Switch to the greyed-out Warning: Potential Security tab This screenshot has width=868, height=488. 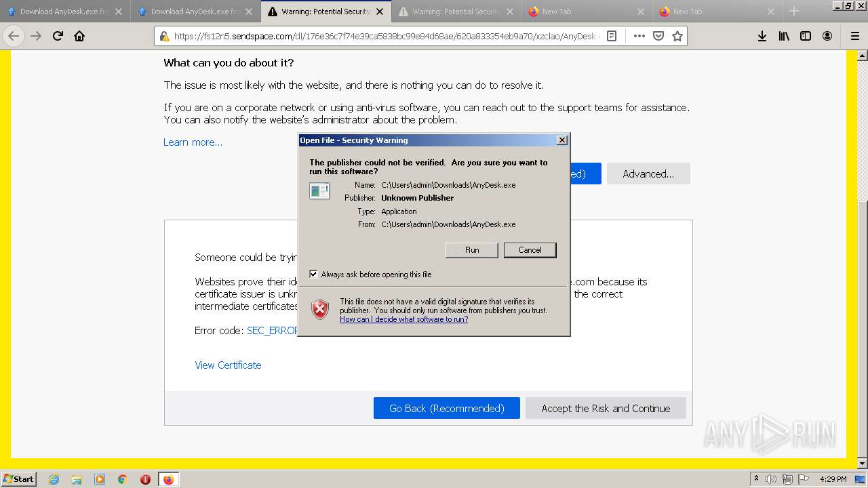[x=457, y=12]
